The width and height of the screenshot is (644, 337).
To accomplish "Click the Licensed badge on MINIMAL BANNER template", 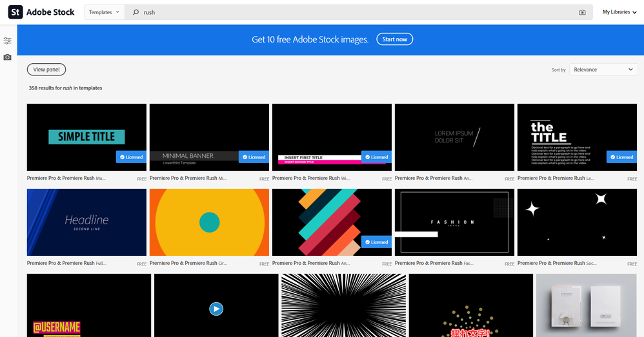I will (x=254, y=157).
